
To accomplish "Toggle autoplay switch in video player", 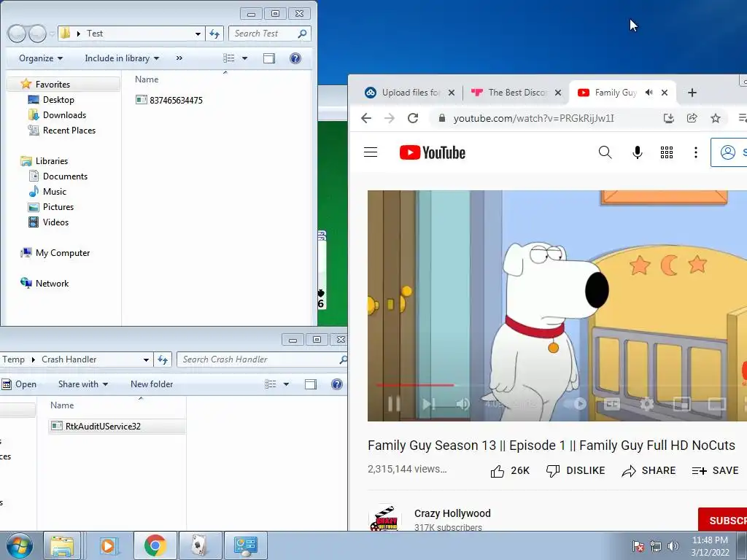I will (x=576, y=404).
